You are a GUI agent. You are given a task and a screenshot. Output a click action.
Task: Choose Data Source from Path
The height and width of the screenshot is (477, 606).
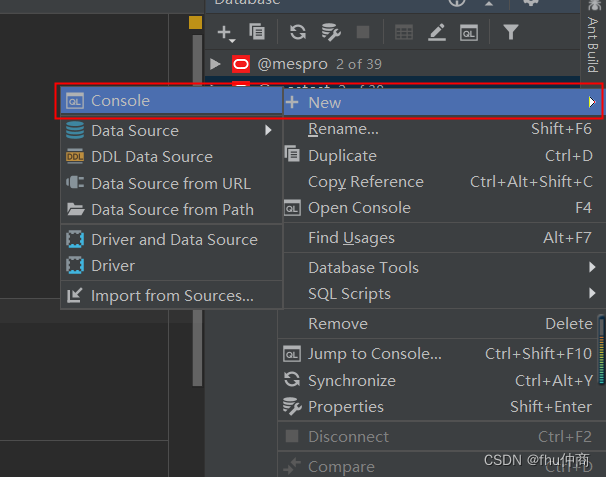click(172, 210)
